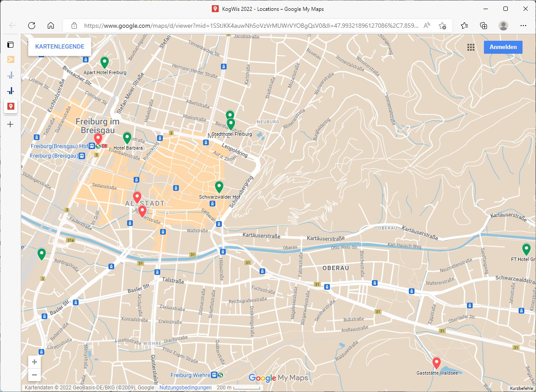Click the Hermann-Herder-Straße label
This screenshot has height=392, width=536.
(x=194, y=71)
